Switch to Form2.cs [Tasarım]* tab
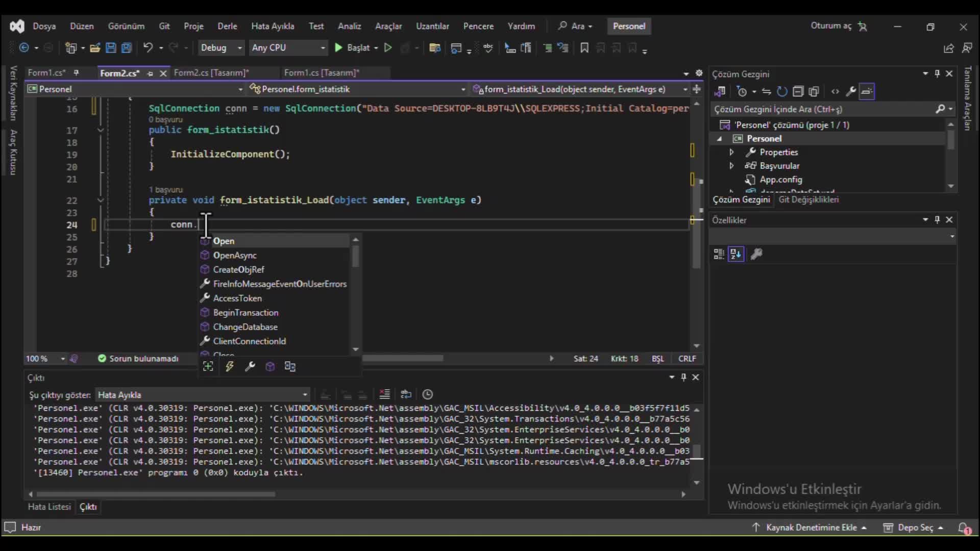Screen dimensions: 980x551 [x=211, y=73]
